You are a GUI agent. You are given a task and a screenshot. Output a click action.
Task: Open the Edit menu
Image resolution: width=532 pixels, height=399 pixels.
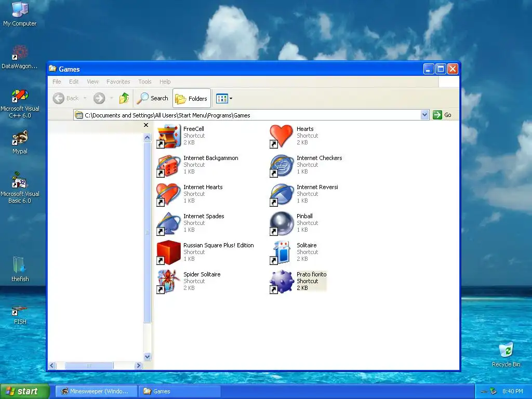(74, 82)
